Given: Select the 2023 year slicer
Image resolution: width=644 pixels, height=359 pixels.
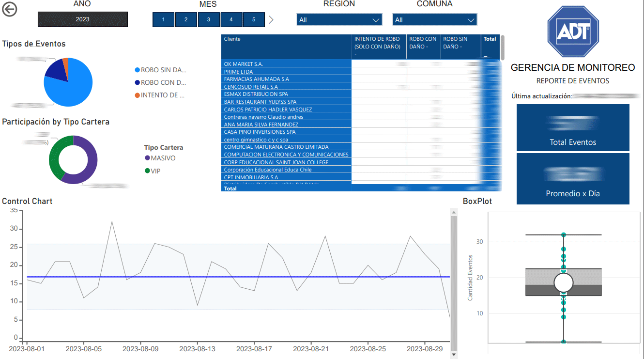Looking at the screenshot, I should pyautogui.click(x=83, y=19).
